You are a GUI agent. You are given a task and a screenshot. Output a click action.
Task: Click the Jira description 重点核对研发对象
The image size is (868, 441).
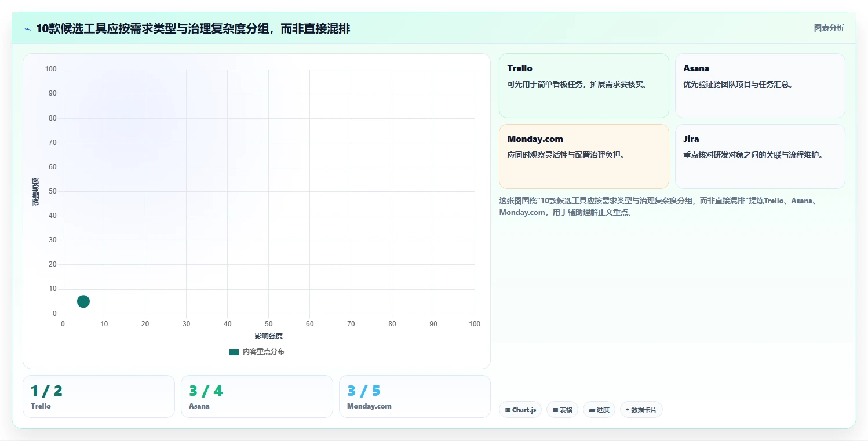point(754,155)
